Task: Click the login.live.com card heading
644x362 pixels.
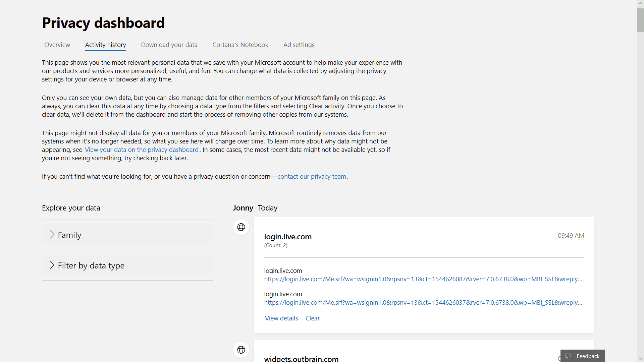Action: (288, 237)
